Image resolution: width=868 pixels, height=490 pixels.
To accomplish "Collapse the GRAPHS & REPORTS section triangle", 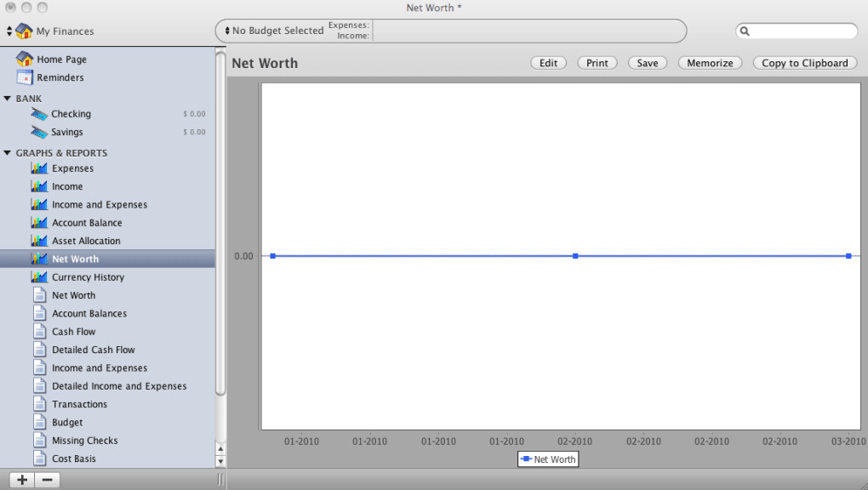I will 7,153.
